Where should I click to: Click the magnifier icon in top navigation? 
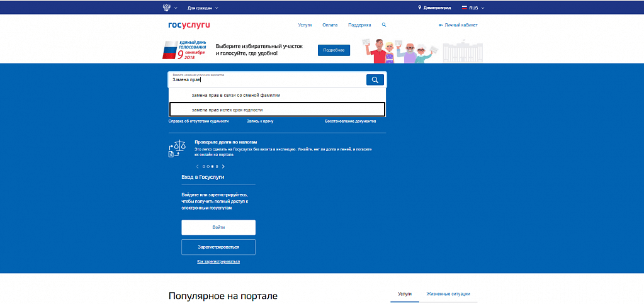click(384, 25)
